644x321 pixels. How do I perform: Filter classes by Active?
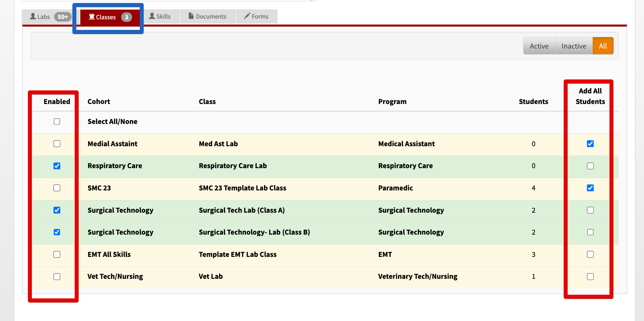pos(539,46)
